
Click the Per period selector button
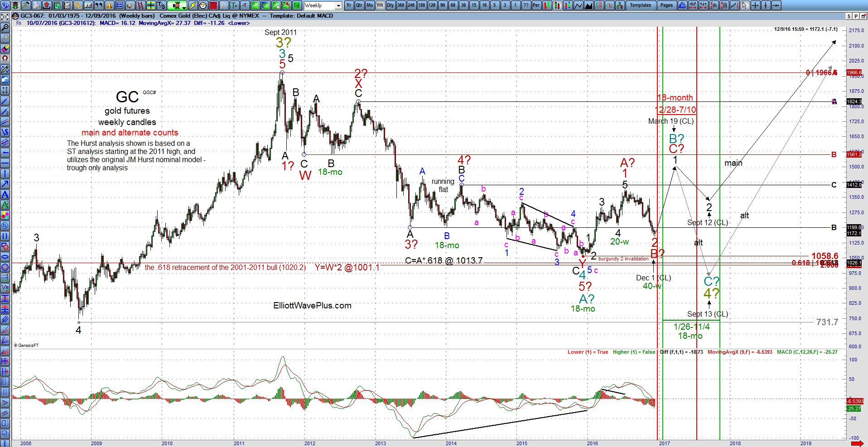pyautogui.click(x=536, y=5)
